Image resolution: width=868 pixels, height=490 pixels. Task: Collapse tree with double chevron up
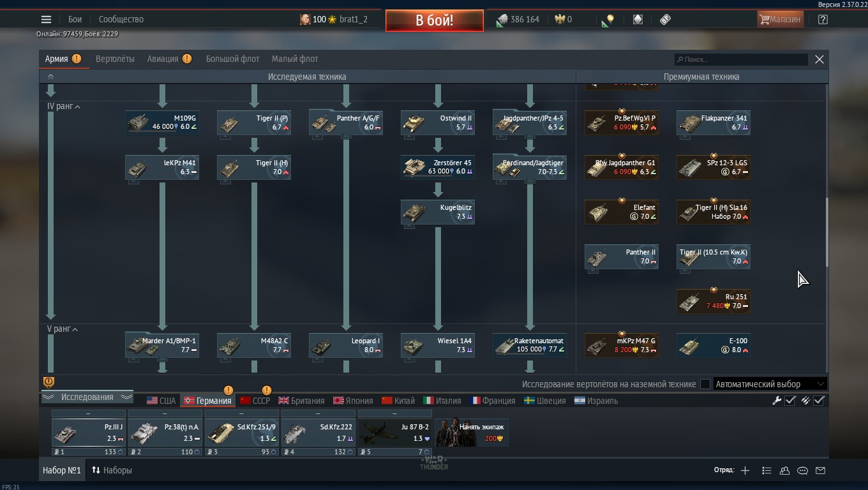click(x=50, y=77)
